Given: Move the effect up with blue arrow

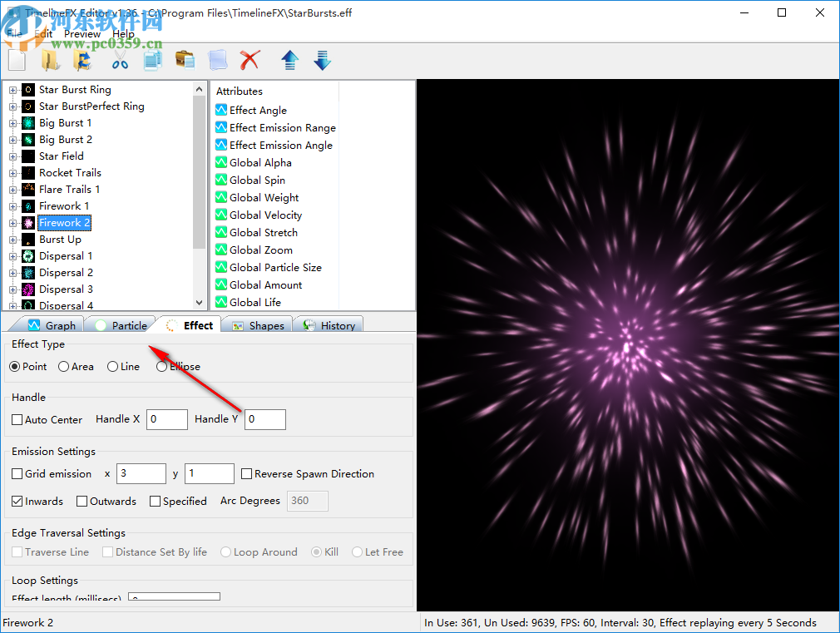Looking at the screenshot, I should pyautogui.click(x=290, y=60).
